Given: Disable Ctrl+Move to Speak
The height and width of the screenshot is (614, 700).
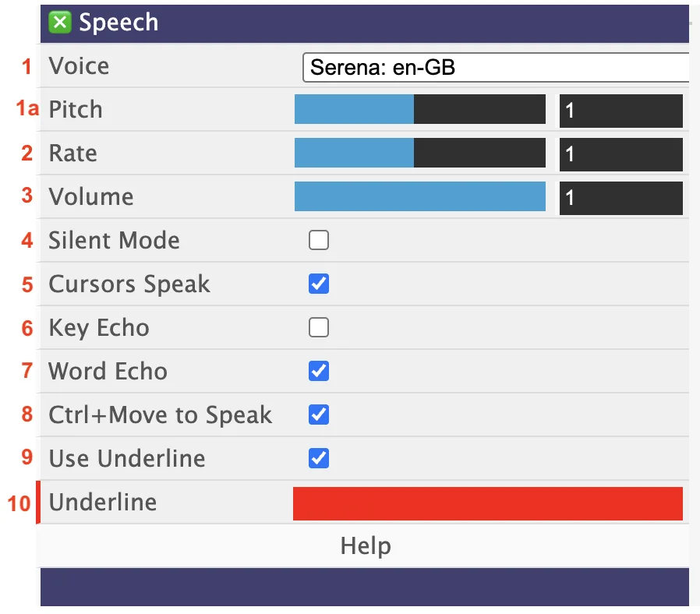Looking at the screenshot, I should [318, 415].
